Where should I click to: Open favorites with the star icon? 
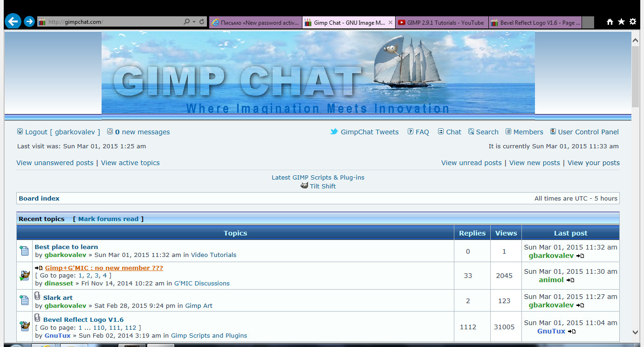[x=621, y=22]
